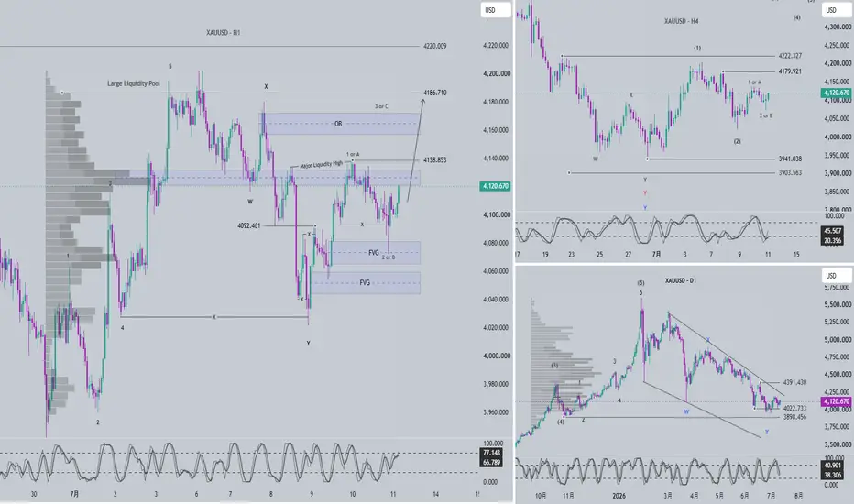The height and width of the screenshot is (504, 854).
Task: Select the 3903.563 level label on H4
Action: point(790,172)
